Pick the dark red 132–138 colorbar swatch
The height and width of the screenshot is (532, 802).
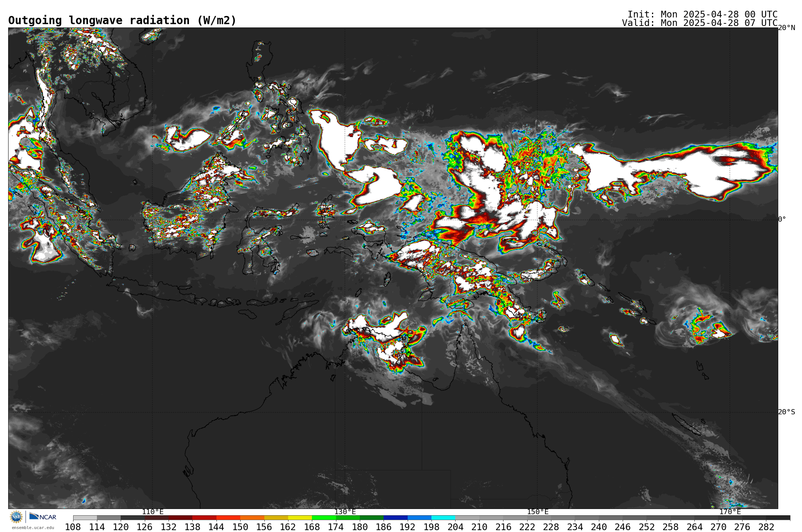click(x=180, y=518)
